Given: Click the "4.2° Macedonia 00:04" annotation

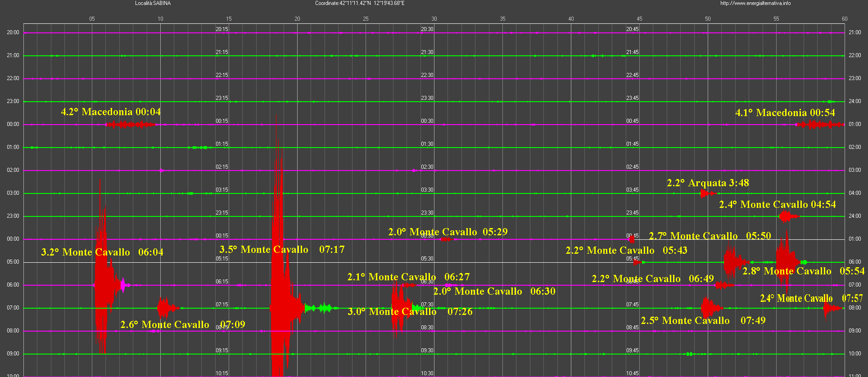Looking at the screenshot, I should point(111,112).
